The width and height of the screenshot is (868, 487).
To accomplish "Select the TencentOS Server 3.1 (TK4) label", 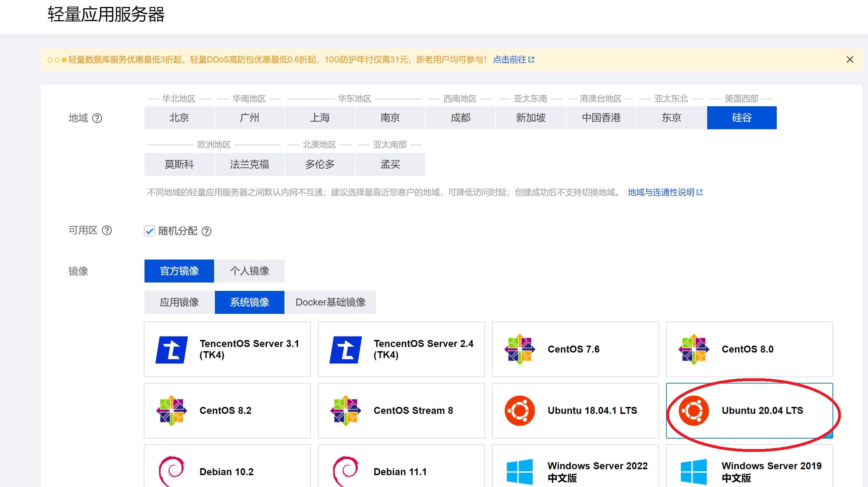I will tap(249, 349).
